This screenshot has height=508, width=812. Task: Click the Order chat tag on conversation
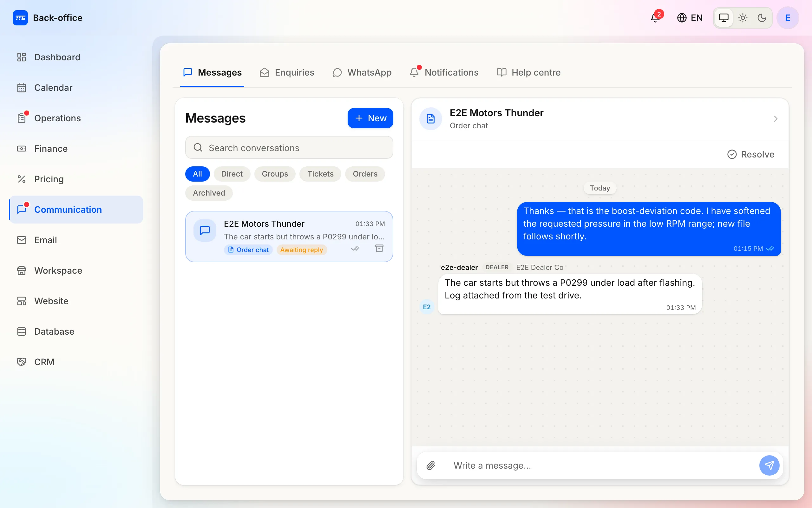pyautogui.click(x=248, y=250)
